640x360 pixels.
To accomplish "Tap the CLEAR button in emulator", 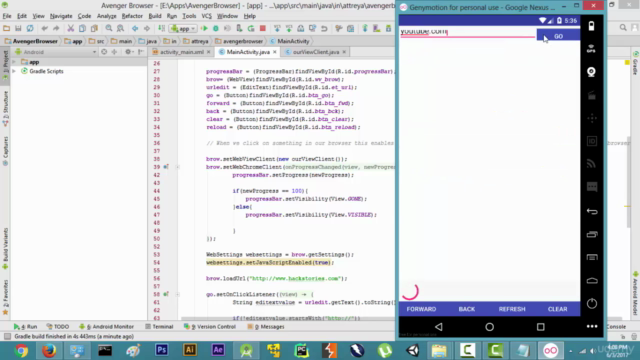I will tap(558, 309).
